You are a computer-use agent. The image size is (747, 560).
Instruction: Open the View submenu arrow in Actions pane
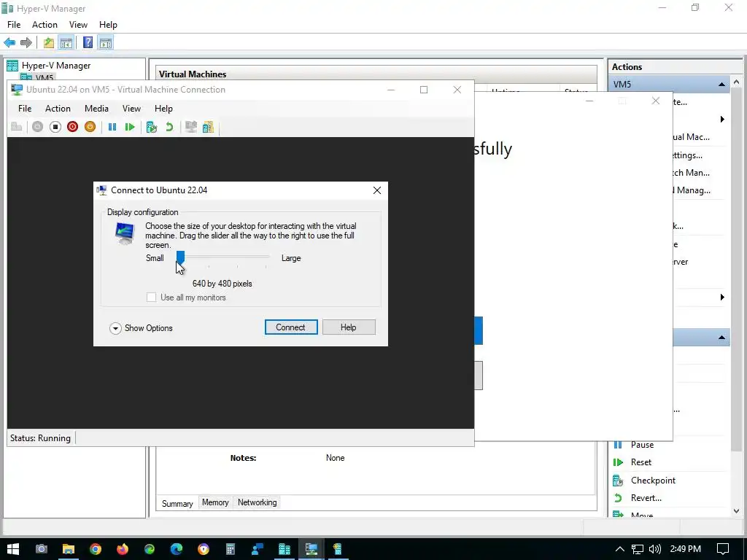(722, 297)
